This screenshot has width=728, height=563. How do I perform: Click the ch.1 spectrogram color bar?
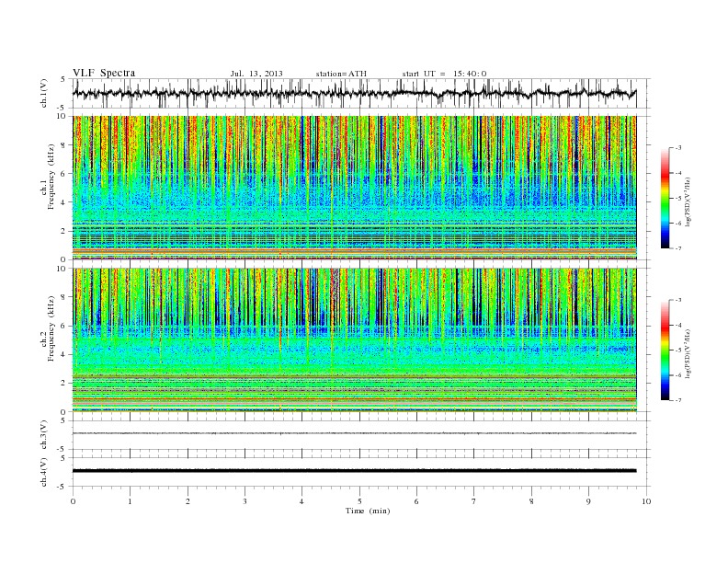tap(665, 198)
